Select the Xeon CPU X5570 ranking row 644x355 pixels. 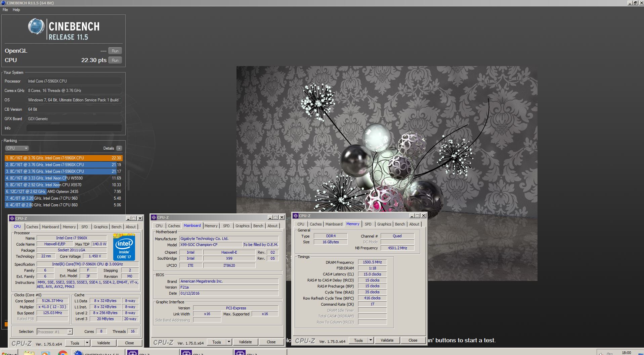click(x=63, y=185)
